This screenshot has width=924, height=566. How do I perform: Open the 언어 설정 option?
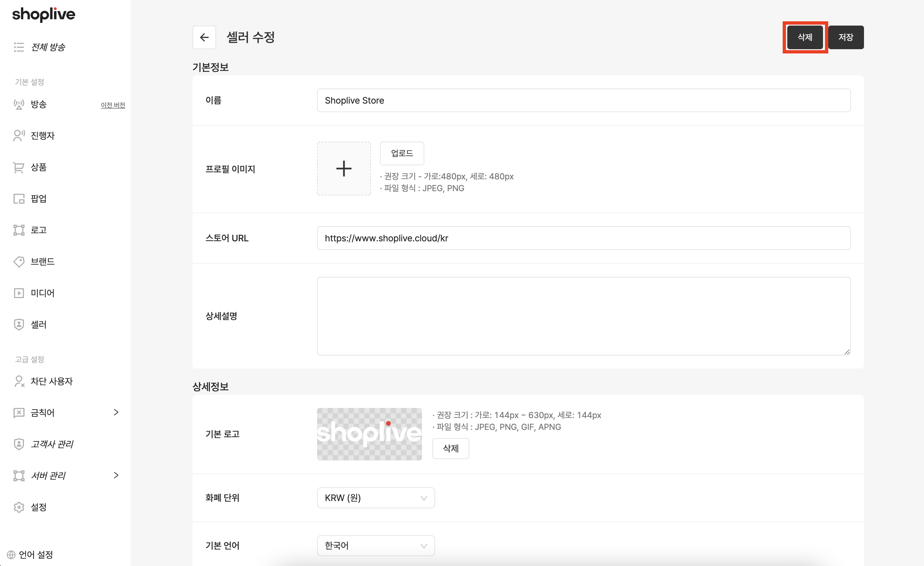36,555
